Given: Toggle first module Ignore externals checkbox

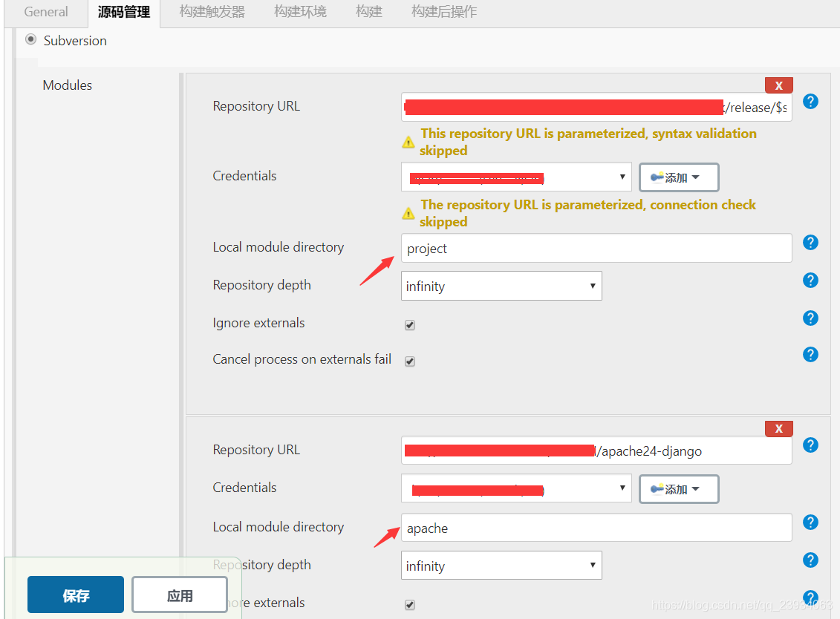Looking at the screenshot, I should coord(410,325).
